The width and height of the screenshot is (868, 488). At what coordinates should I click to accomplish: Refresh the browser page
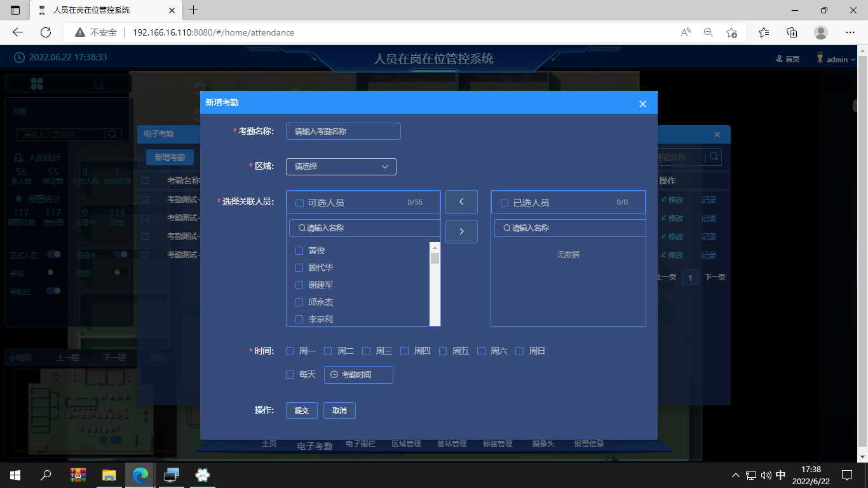(x=46, y=32)
